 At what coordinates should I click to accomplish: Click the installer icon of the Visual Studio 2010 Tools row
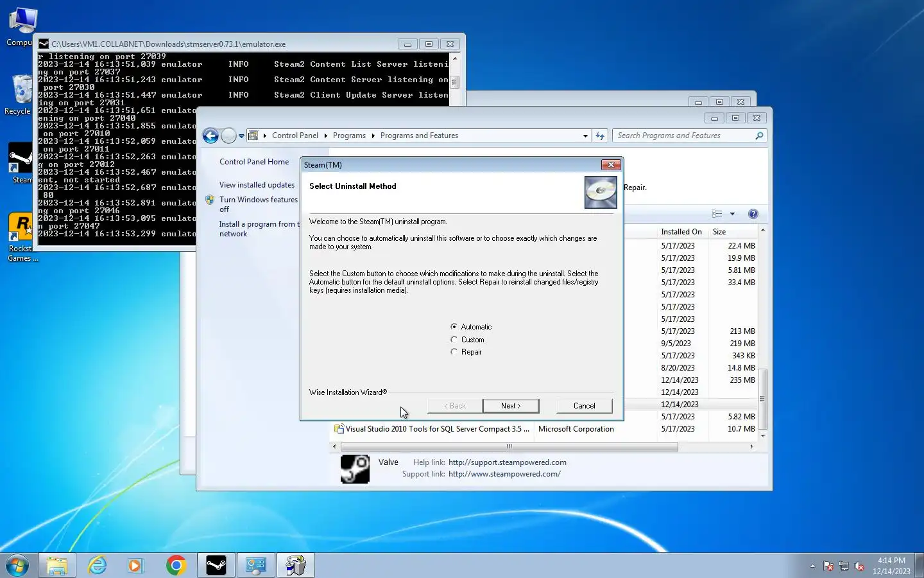pos(339,429)
